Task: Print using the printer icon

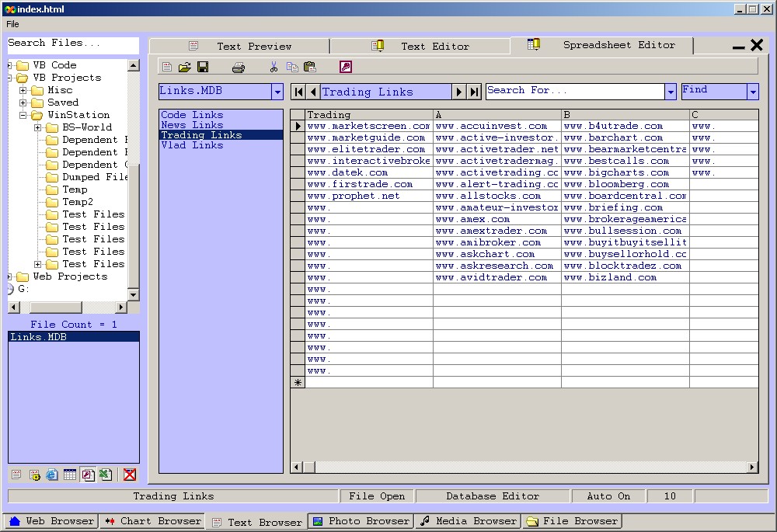Action: 239,68
